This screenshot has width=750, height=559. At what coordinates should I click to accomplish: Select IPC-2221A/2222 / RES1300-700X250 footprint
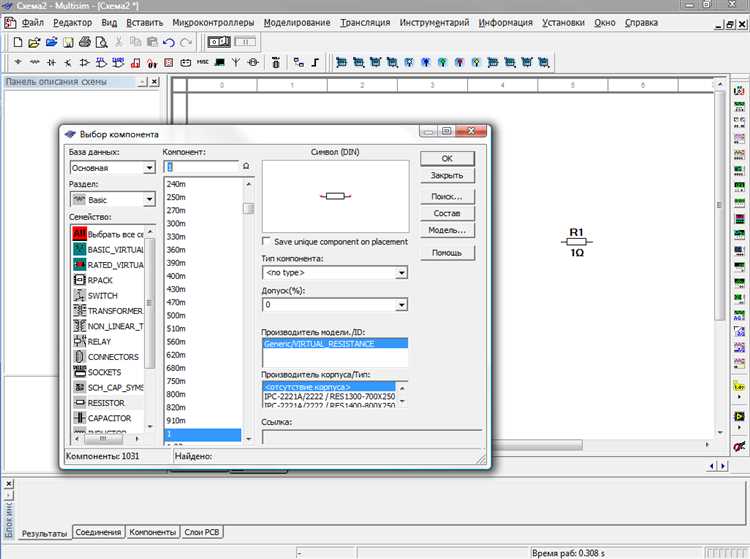coord(329,396)
